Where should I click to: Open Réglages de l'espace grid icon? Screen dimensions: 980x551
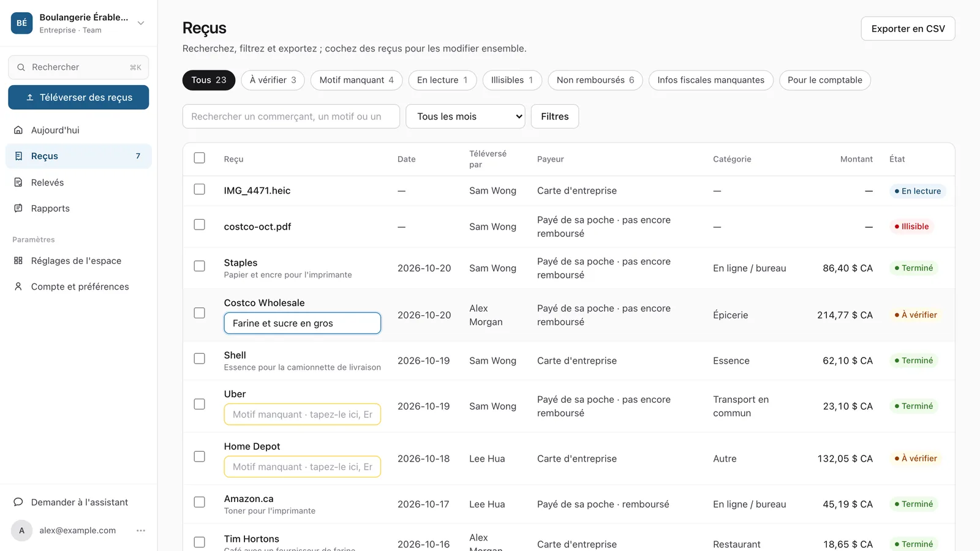point(18,260)
